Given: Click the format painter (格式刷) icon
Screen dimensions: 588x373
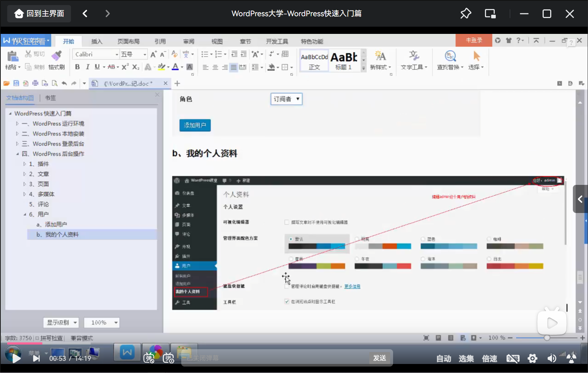Looking at the screenshot, I should click(57, 55).
